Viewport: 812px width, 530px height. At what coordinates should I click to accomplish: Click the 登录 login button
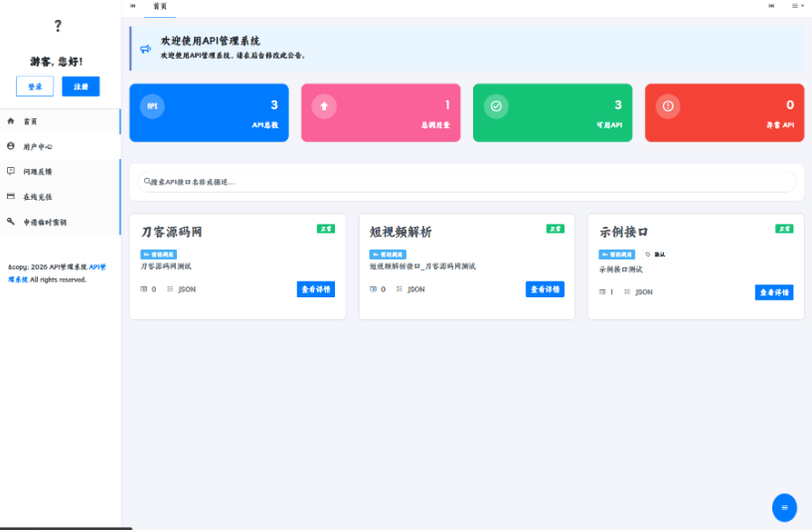pos(35,87)
